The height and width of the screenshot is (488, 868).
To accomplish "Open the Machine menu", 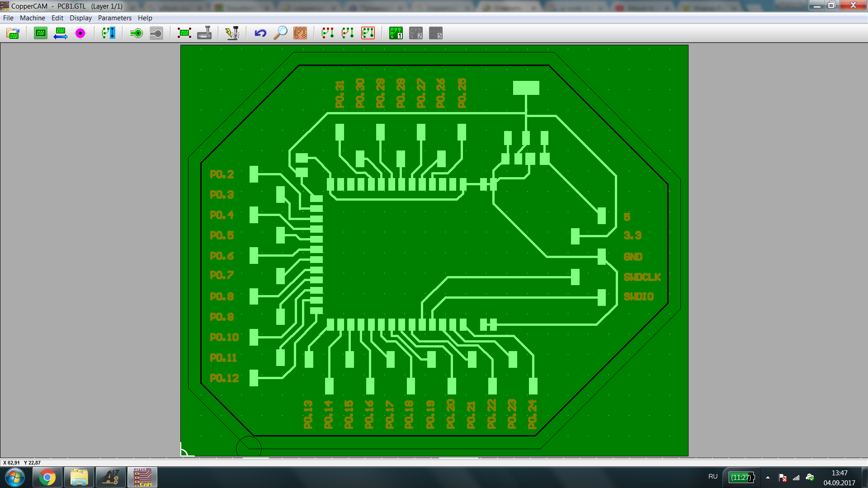I will [x=32, y=18].
